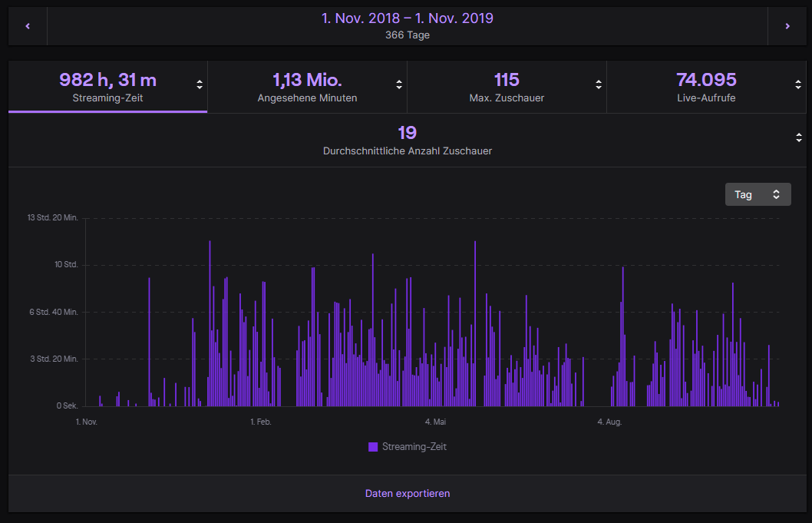
Task: Click the '982 h, 31 m' value
Action: (107, 80)
